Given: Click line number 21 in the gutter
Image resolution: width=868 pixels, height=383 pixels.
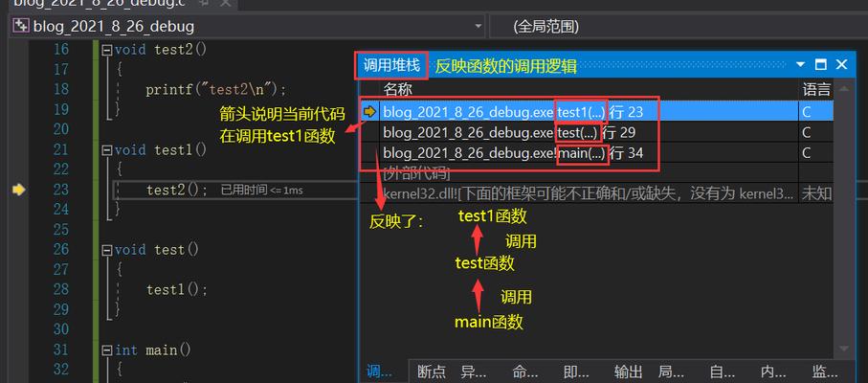Looking at the screenshot, I should [61, 150].
